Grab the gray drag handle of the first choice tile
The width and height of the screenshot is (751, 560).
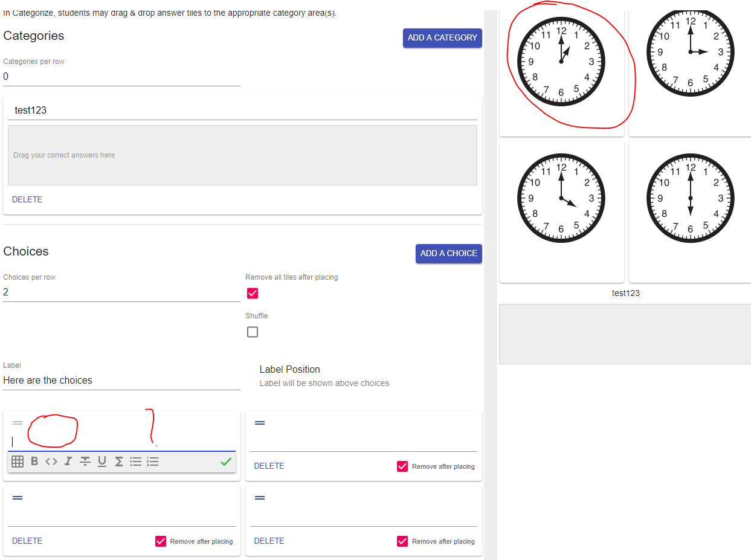pyautogui.click(x=18, y=423)
